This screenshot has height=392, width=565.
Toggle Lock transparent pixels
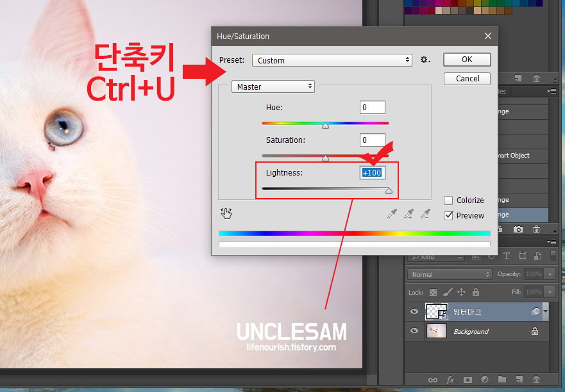433,292
